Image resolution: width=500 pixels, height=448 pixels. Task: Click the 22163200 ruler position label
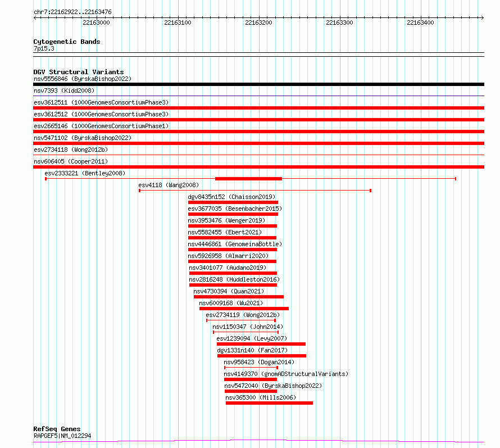point(258,22)
